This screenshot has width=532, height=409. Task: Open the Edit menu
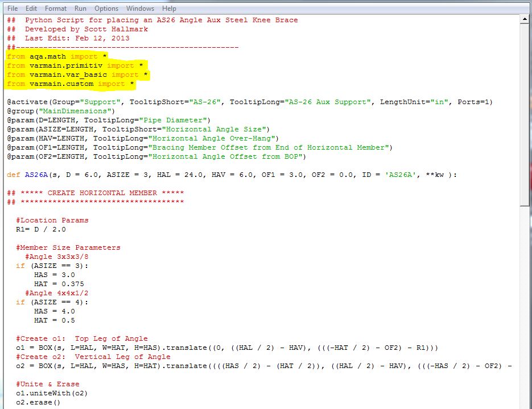point(31,8)
